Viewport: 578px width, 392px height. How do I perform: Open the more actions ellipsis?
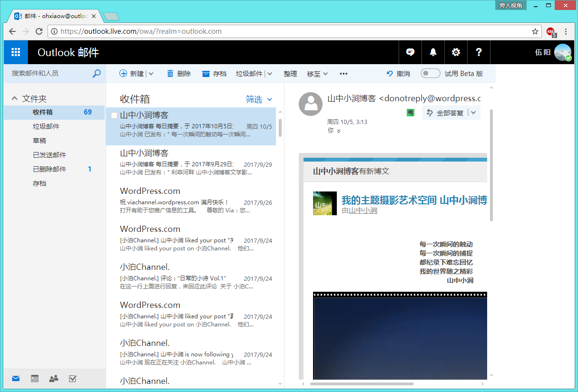(x=343, y=74)
